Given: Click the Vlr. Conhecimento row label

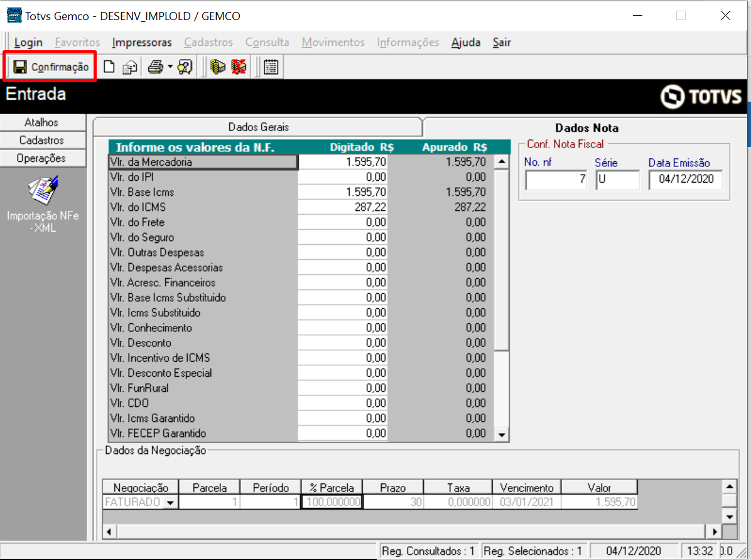Looking at the screenshot, I should pos(203,328).
